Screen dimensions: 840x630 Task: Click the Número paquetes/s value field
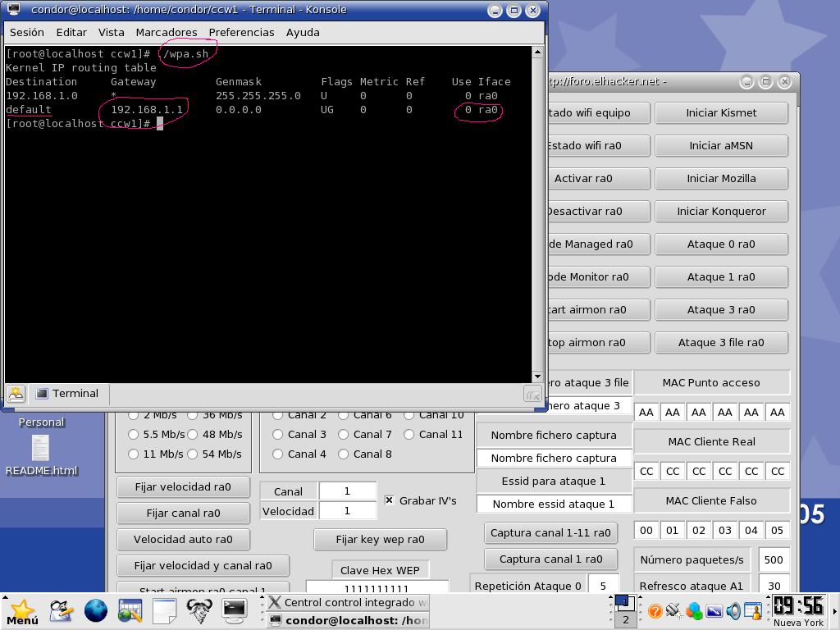point(774,559)
